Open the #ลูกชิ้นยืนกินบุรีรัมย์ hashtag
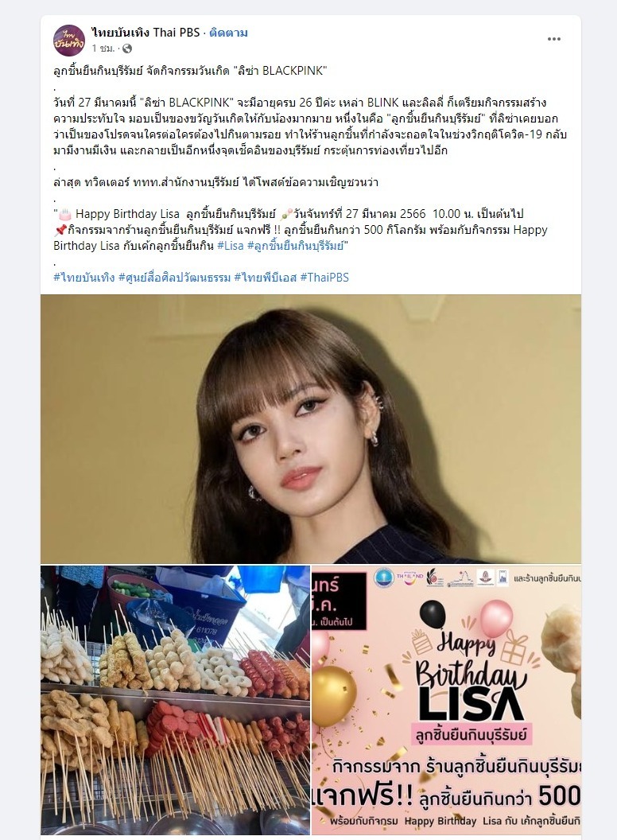 [295, 246]
